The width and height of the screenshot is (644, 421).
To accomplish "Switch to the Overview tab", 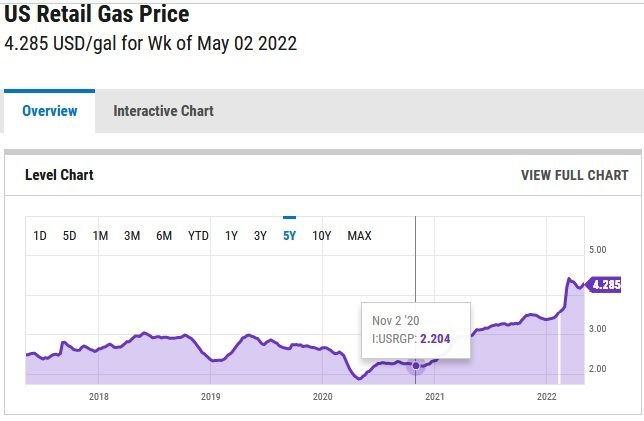I will click(x=49, y=111).
